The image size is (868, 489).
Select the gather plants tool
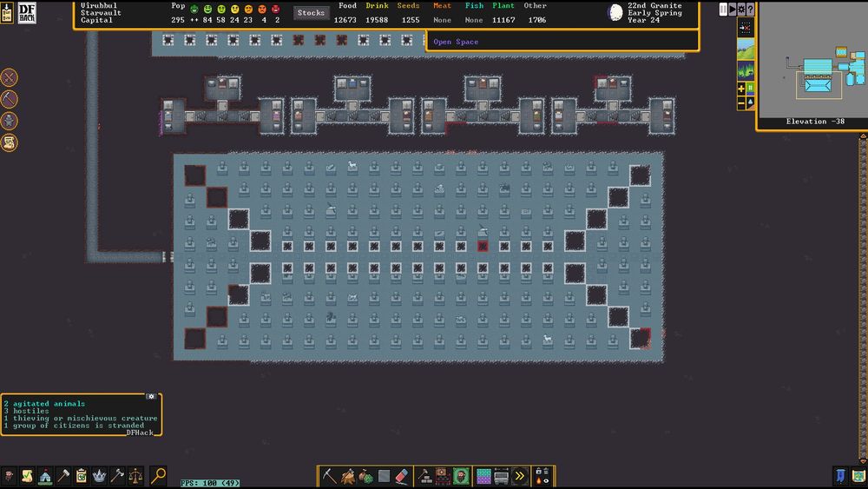[366, 476]
